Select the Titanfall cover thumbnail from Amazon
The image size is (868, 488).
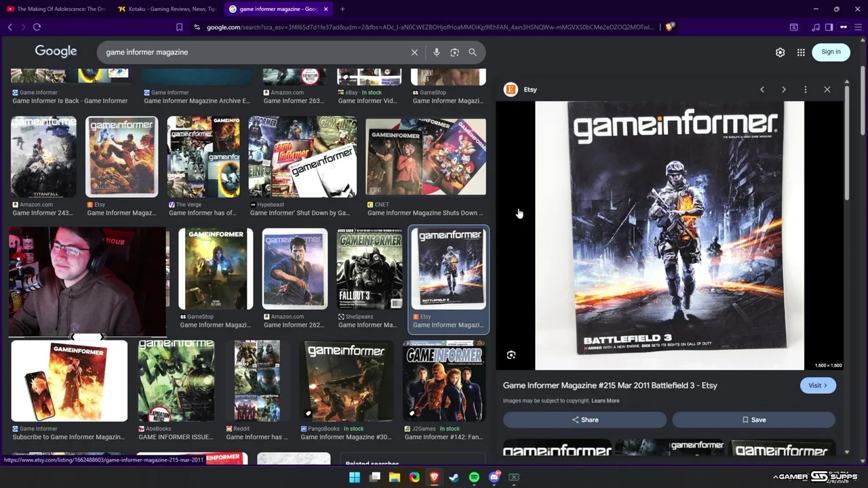[43, 157]
